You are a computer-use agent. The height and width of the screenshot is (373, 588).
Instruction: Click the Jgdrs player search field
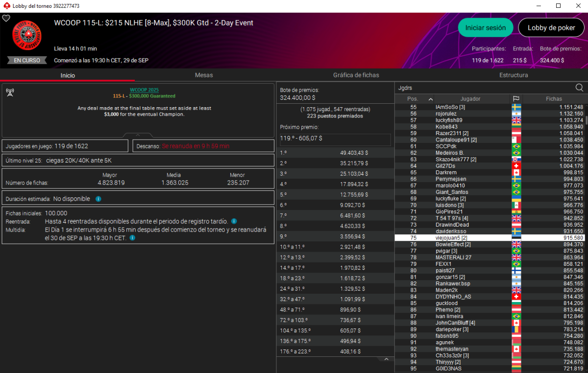[x=484, y=88]
